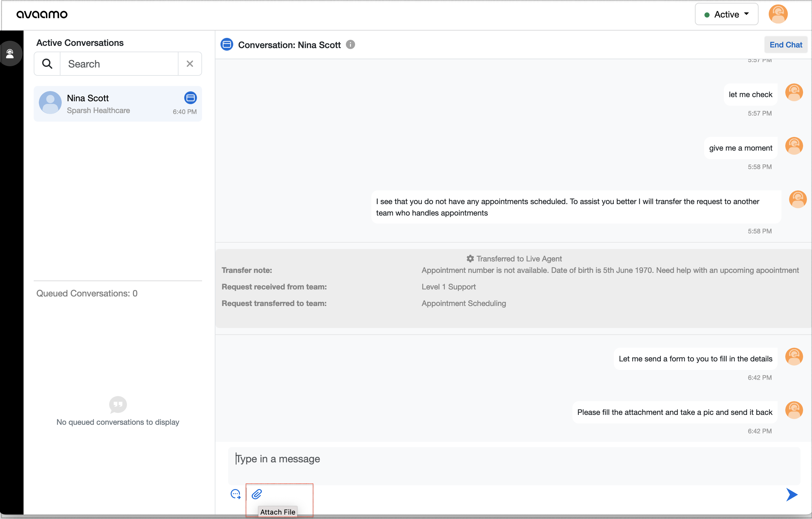Click the profile avatar in the top right

pyautogui.click(x=778, y=14)
